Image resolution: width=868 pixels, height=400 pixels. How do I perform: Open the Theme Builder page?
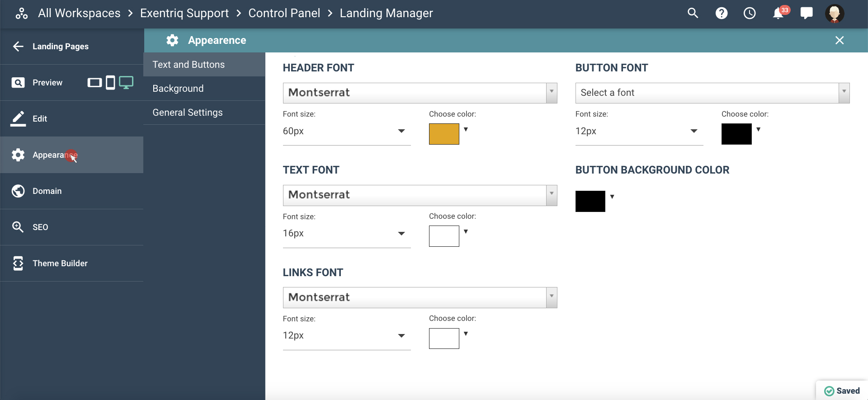[x=60, y=264]
